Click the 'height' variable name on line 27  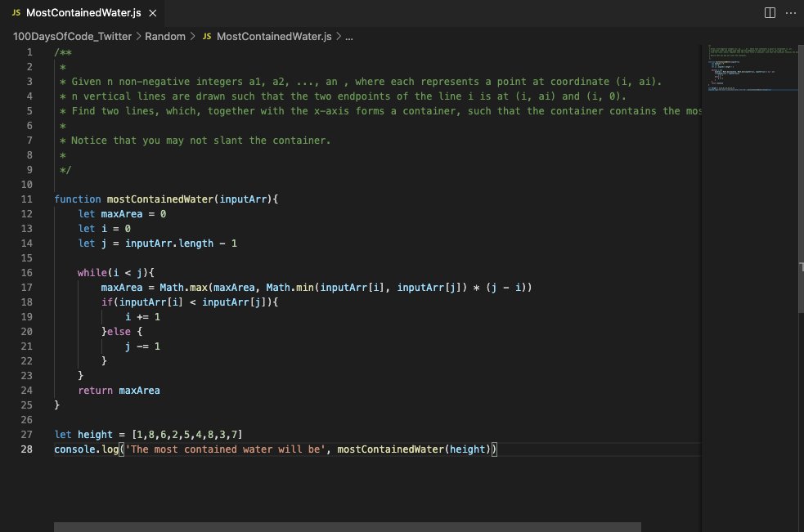(x=95, y=435)
